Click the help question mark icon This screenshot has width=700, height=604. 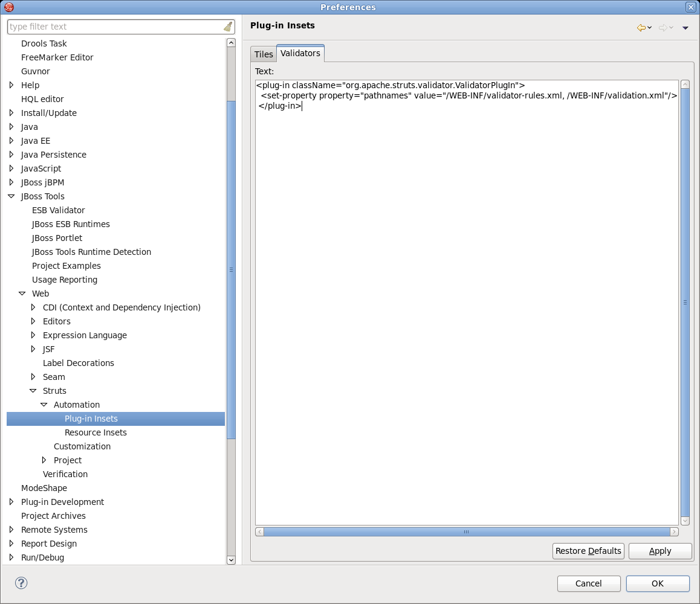pyautogui.click(x=21, y=583)
